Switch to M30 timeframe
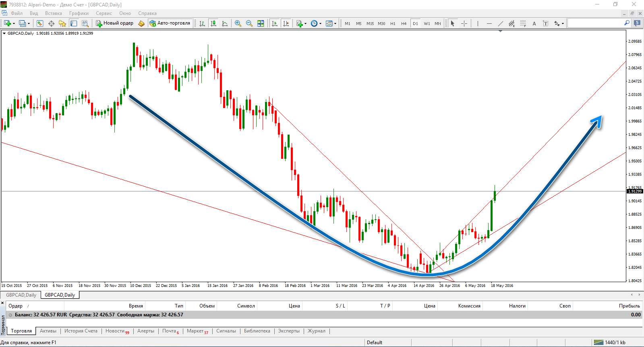This screenshot has height=347, width=644. coord(381,23)
